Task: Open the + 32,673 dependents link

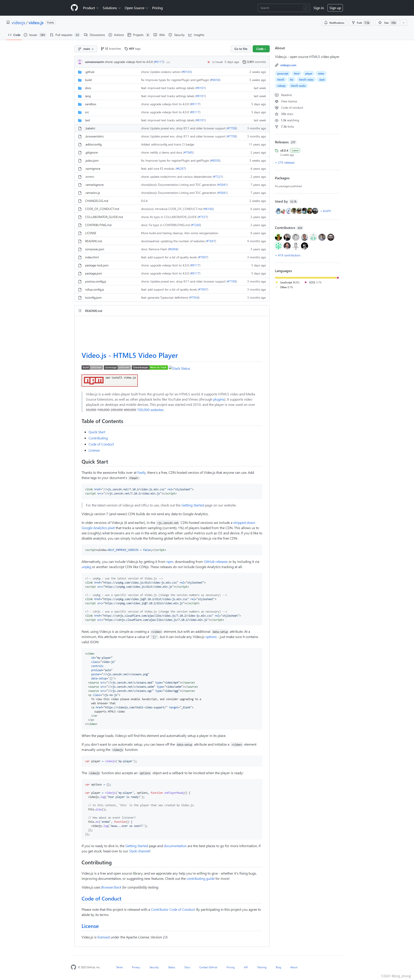Action: (x=325, y=211)
